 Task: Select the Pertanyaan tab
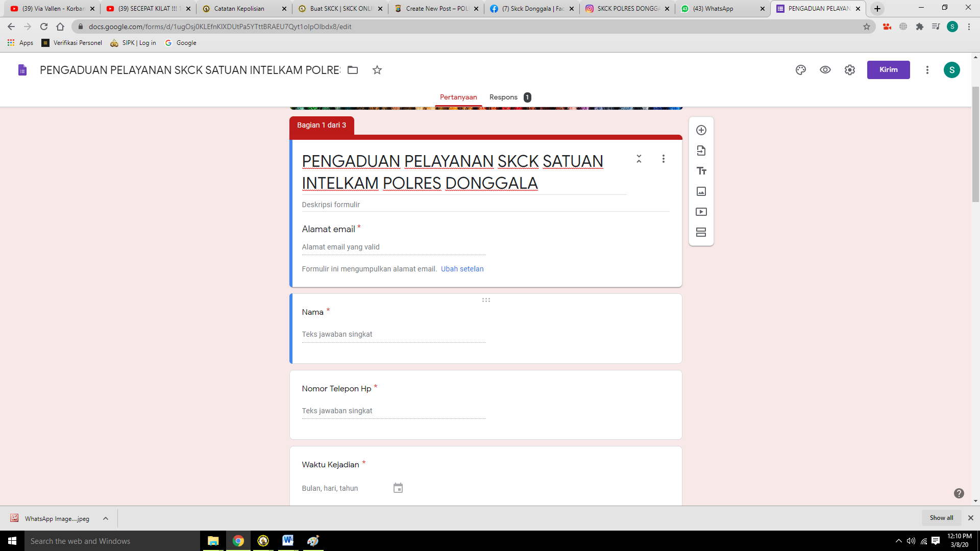tap(458, 97)
